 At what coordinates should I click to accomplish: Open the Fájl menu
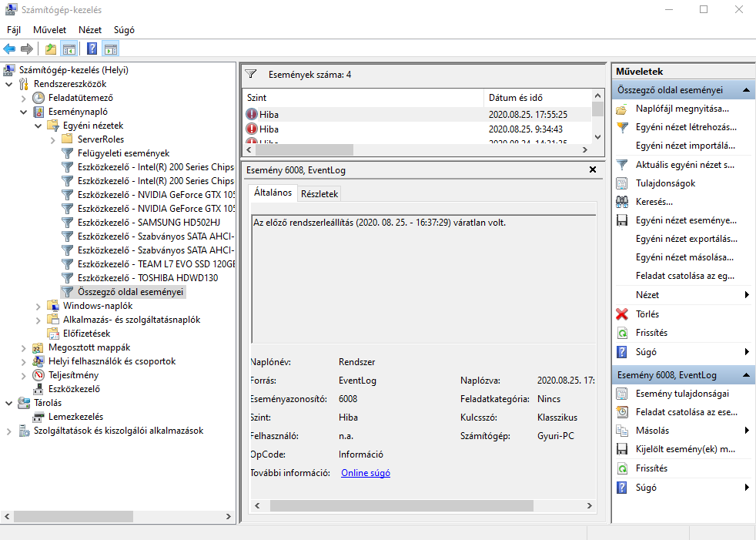tap(14, 30)
